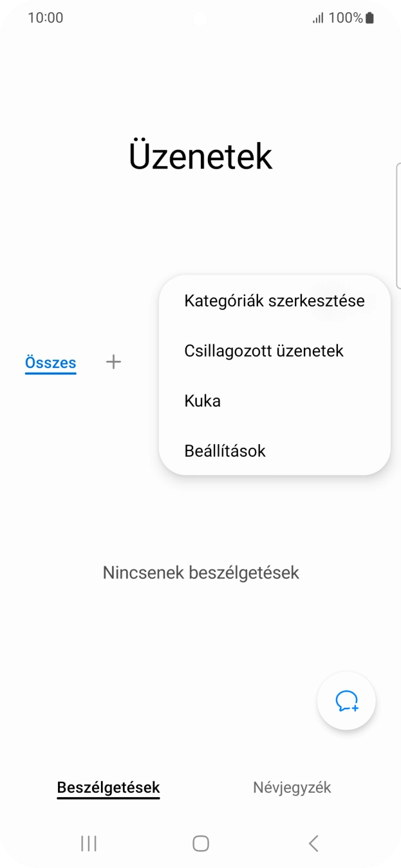This screenshot has width=401, height=868.
Task: Tap the battery icon in the status bar
Action: [x=368, y=17]
